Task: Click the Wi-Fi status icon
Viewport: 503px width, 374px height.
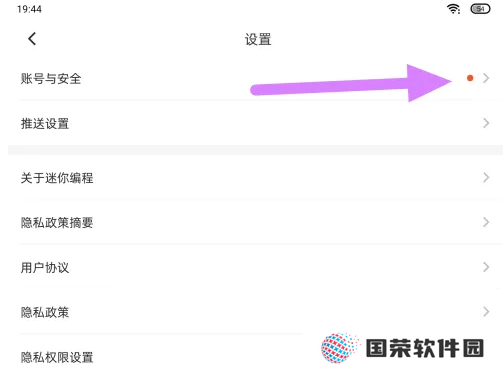Action: coord(453,9)
